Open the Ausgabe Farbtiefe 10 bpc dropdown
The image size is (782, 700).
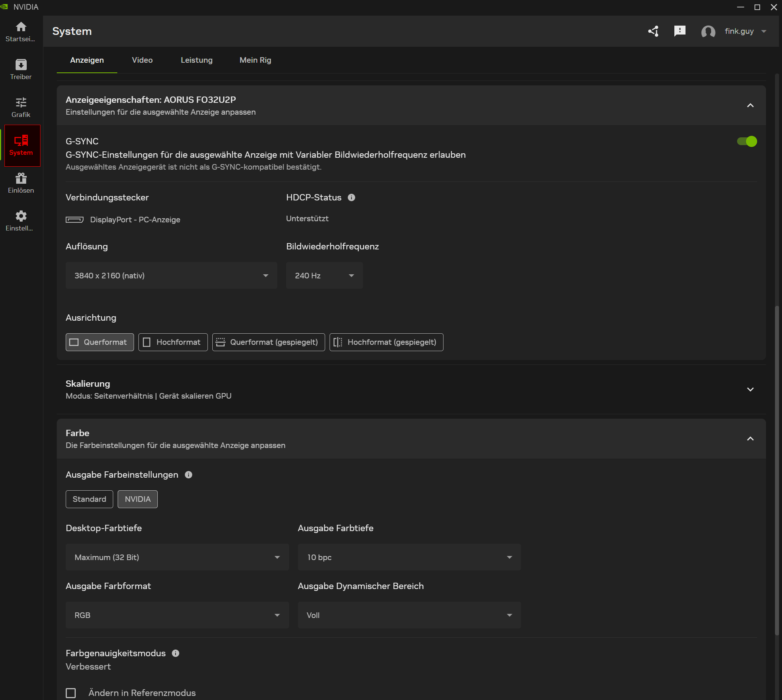click(409, 557)
